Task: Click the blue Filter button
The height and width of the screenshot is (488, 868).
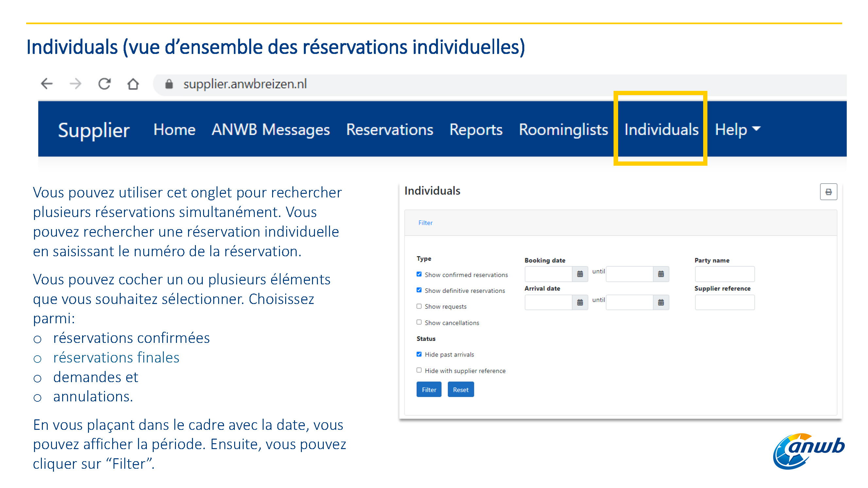Action: [x=429, y=390]
